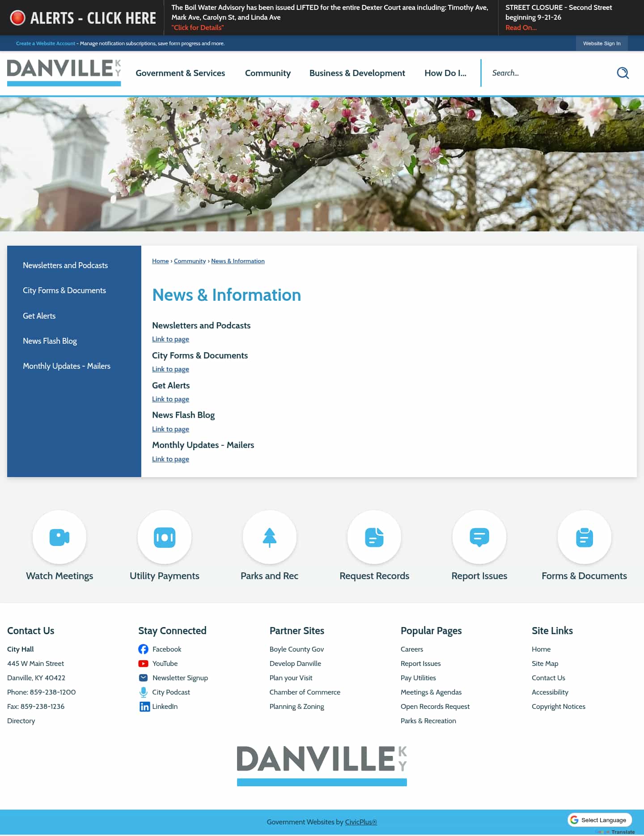Click Create a Website Account link
This screenshot has width=644, height=836.
(46, 43)
